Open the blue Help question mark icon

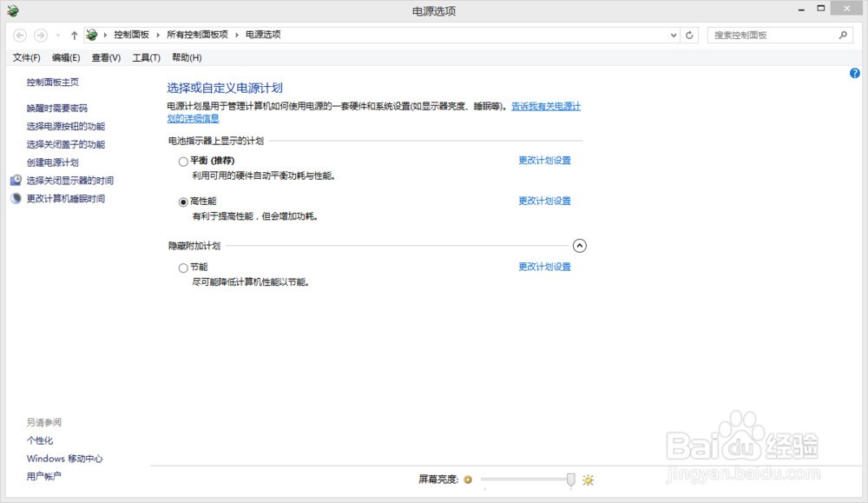click(855, 74)
